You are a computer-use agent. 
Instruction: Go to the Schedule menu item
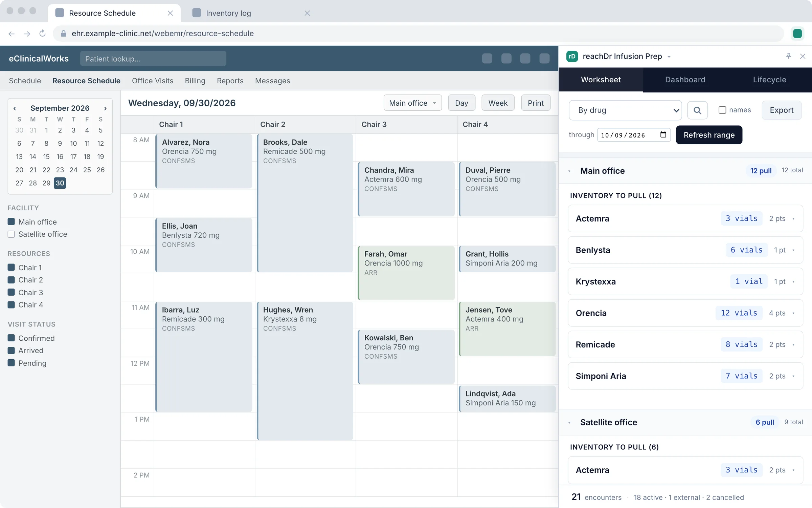pyautogui.click(x=25, y=81)
